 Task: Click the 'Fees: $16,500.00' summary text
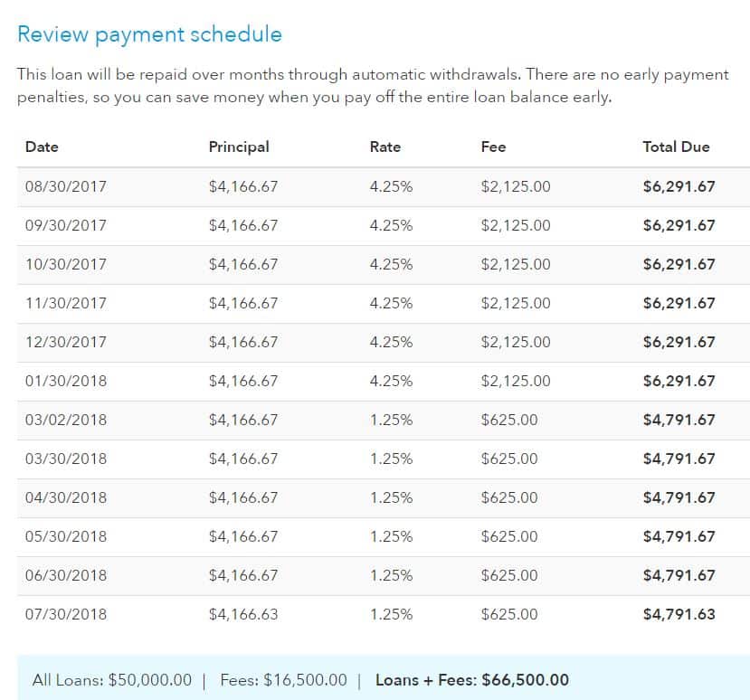click(283, 680)
